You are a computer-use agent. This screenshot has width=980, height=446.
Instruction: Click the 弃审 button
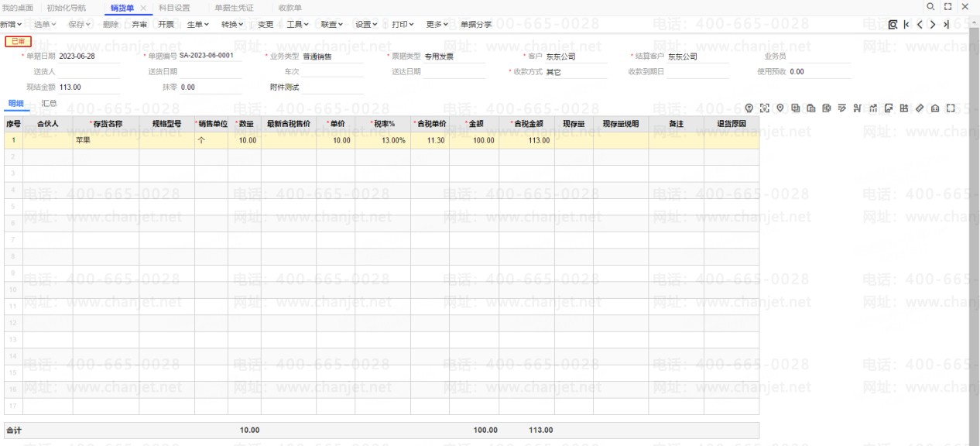point(139,25)
